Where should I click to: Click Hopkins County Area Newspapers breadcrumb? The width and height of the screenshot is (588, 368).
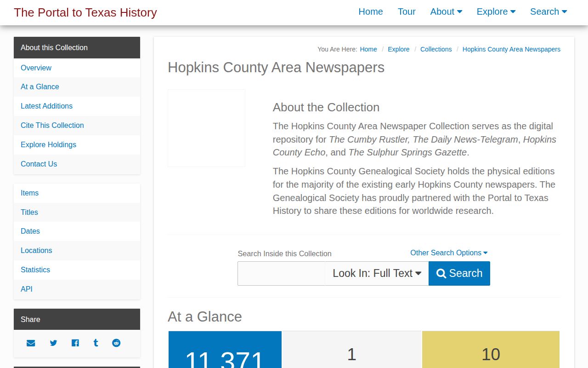coord(511,49)
